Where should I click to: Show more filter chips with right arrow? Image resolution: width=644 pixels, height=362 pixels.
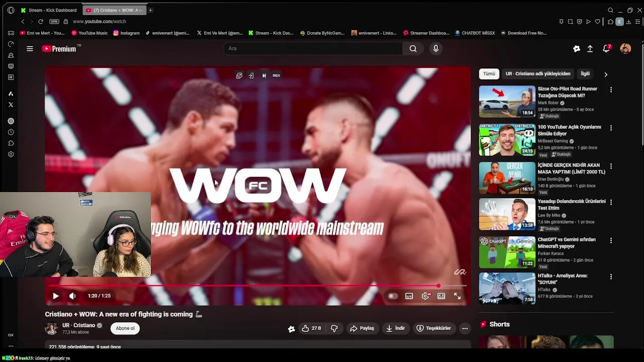606,74
